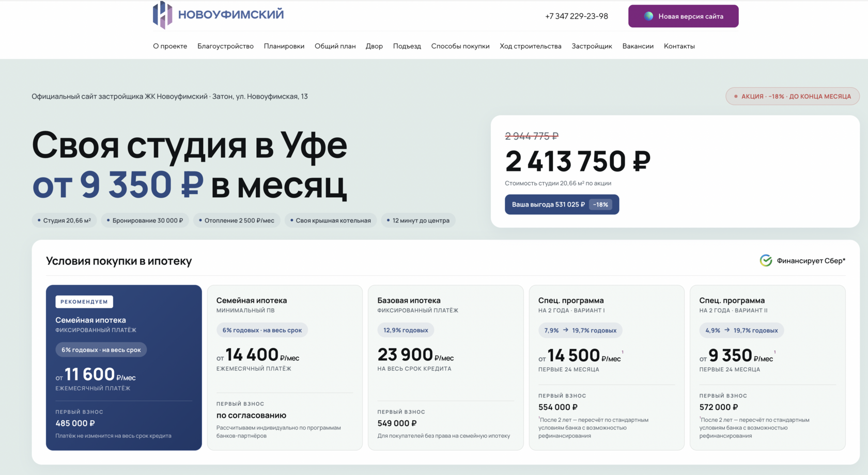Image resolution: width=868 pixels, height=475 pixels.
Task: Click the crossed-out price 2 944 775 ₽
Action: tap(532, 136)
